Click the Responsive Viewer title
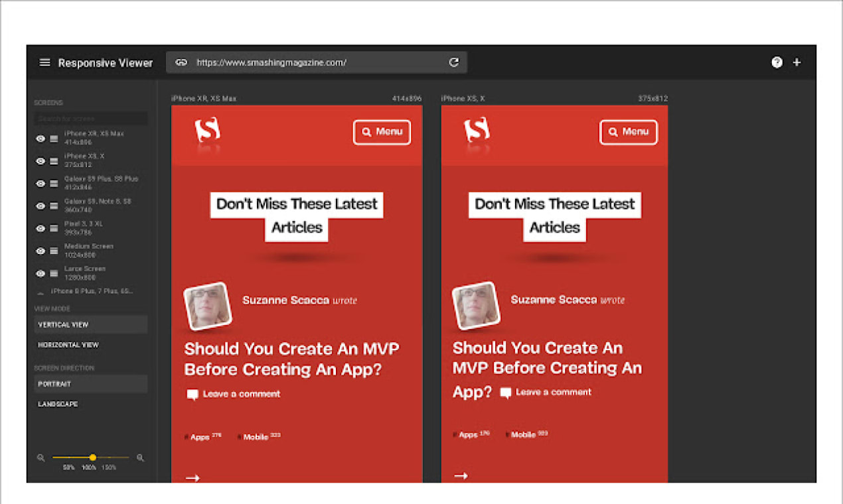Screen dimensions: 843x504 (106, 63)
